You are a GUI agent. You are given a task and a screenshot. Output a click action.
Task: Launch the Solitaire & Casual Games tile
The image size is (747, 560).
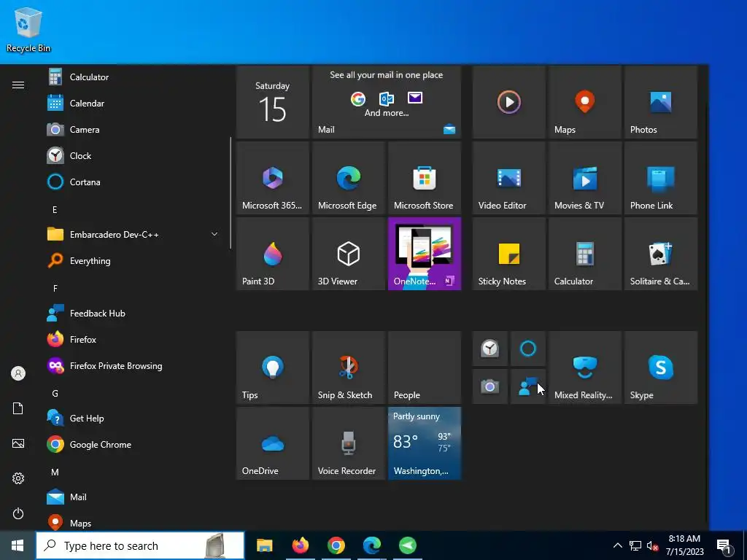pyautogui.click(x=661, y=254)
